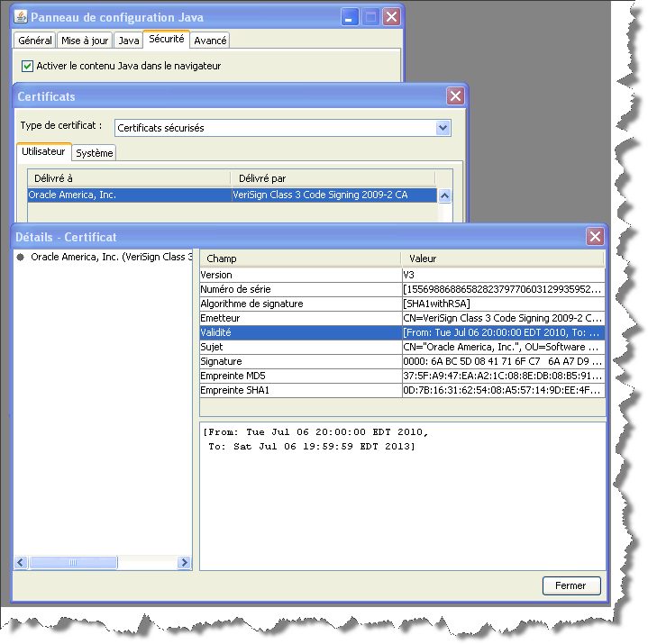Click the 0000: 6A BC 5D signature value
Screen dimensions: 648x644
(x=504, y=362)
